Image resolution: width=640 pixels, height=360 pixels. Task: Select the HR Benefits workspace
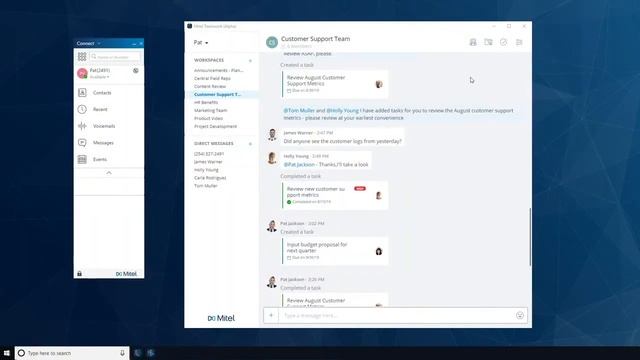tap(206, 102)
